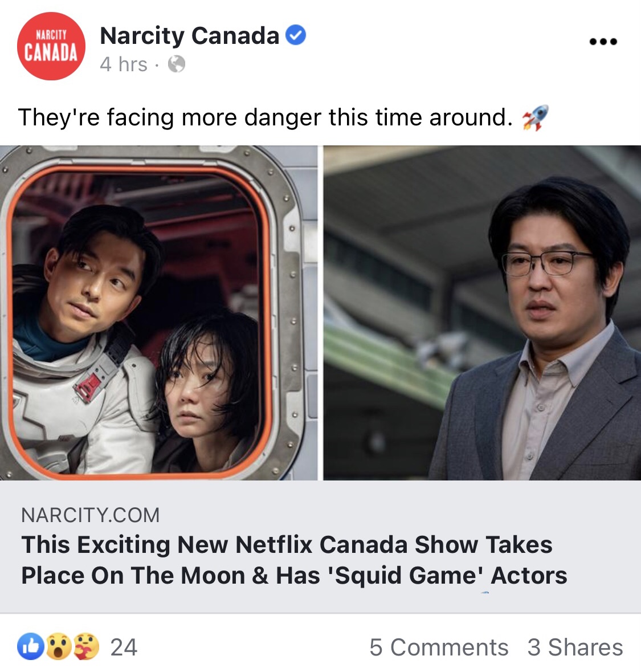Click the rocket emoji in caption

(x=535, y=117)
